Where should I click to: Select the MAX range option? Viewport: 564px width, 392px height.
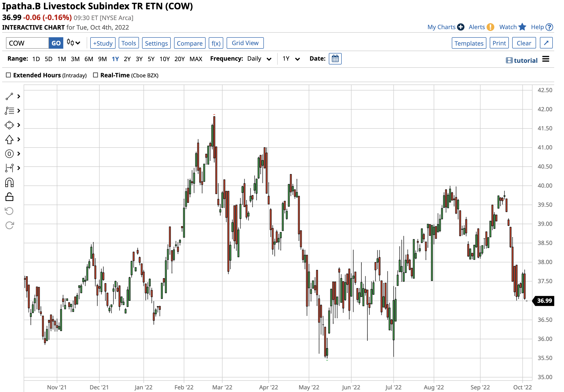(x=196, y=59)
